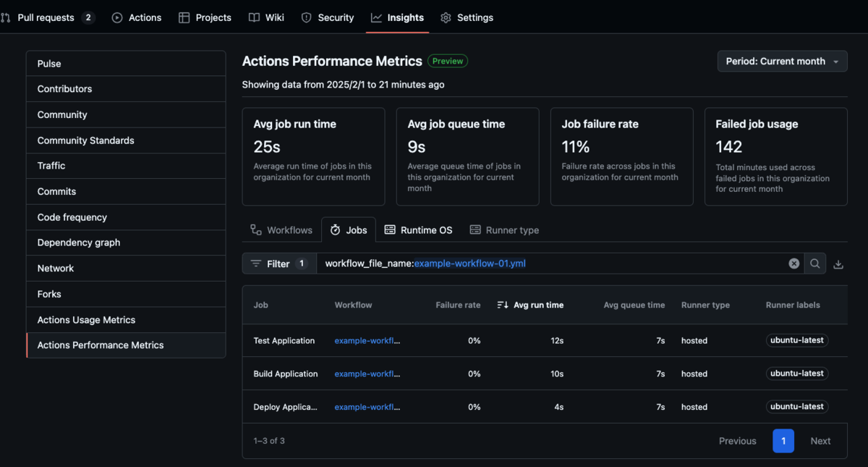Image resolution: width=868 pixels, height=467 pixels.
Task: Select Actions Performance Metrics in the sidebar
Action: [126, 345]
